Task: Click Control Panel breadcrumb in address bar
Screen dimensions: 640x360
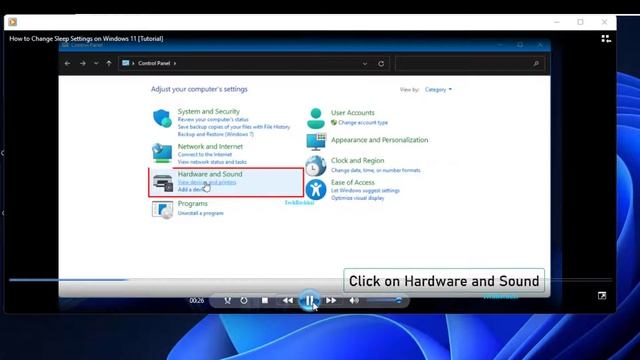Action: pyautogui.click(x=154, y=63)
